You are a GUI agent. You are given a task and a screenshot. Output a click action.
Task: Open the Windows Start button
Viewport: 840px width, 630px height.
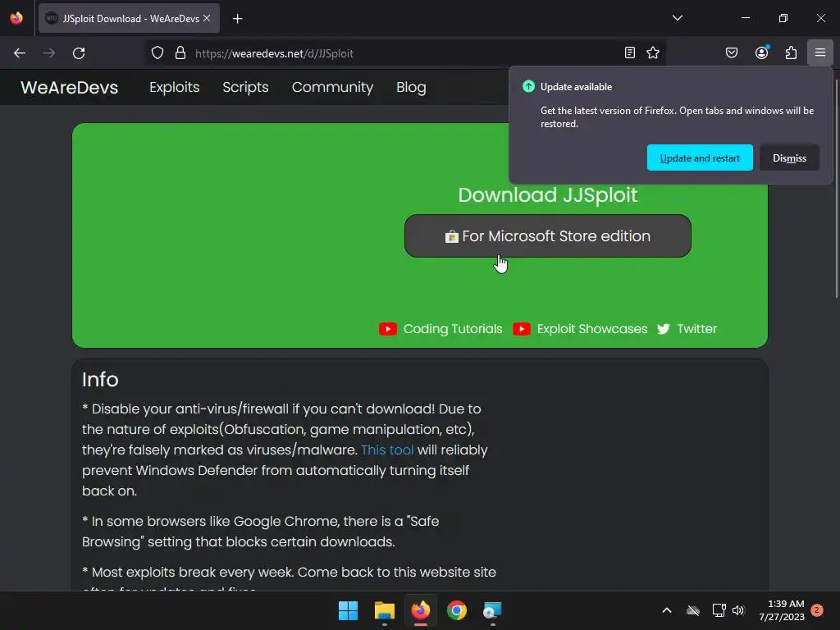coord(348,610)
